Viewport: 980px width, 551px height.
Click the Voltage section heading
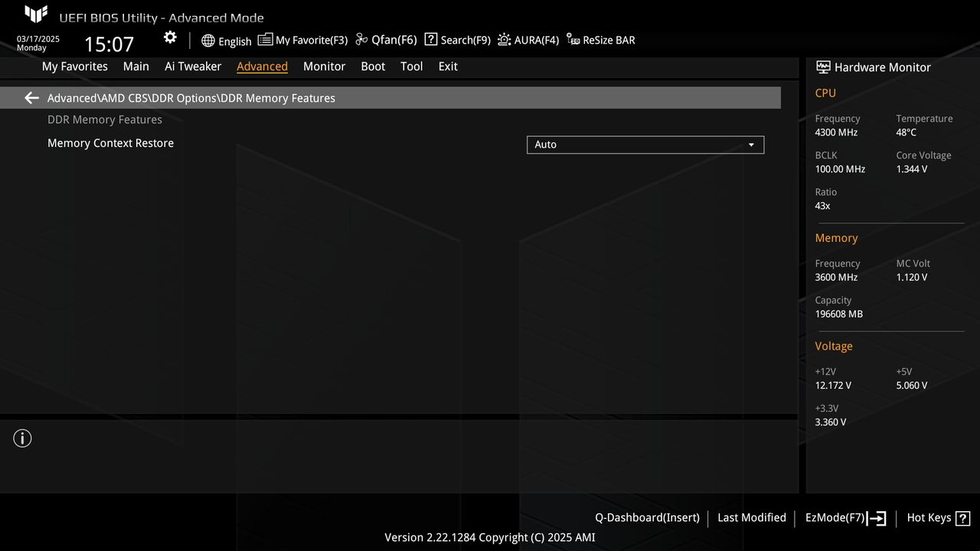(834, 346)
